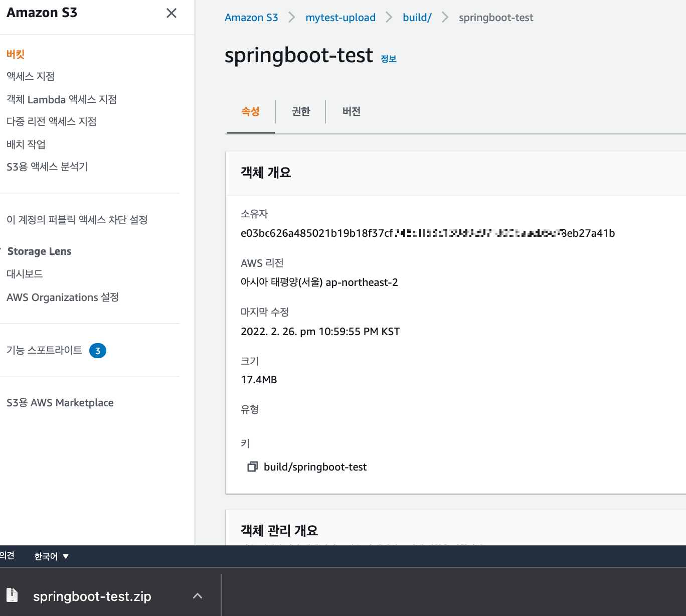686x616 pixels.
Task: Open the springboot-test.zip download options chevron
Action: [x=198, y=596]
